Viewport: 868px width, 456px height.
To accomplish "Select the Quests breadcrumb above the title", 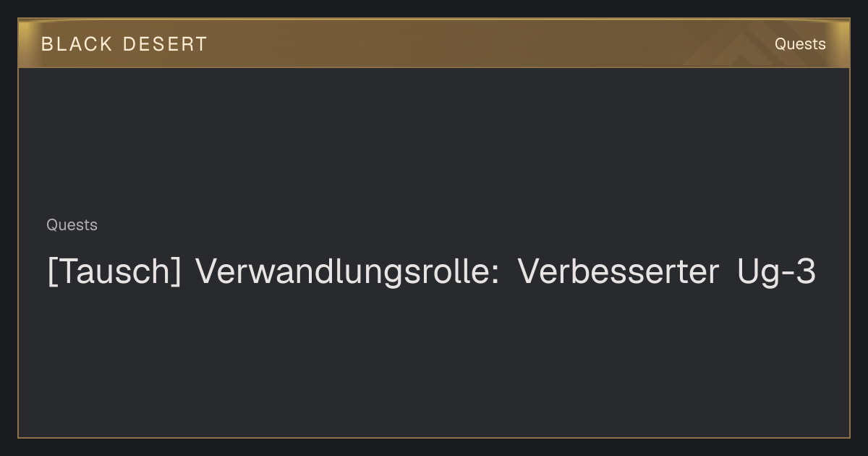I will point(72,225).
